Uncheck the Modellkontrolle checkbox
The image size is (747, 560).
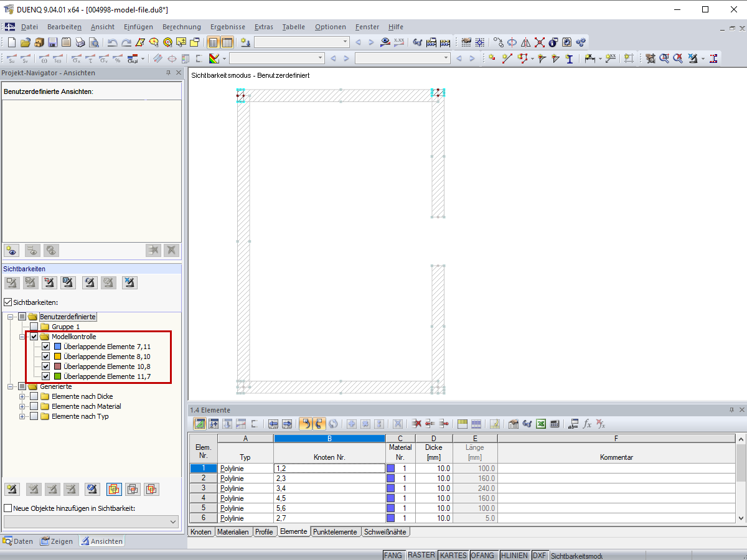click(x=34, y=337)
